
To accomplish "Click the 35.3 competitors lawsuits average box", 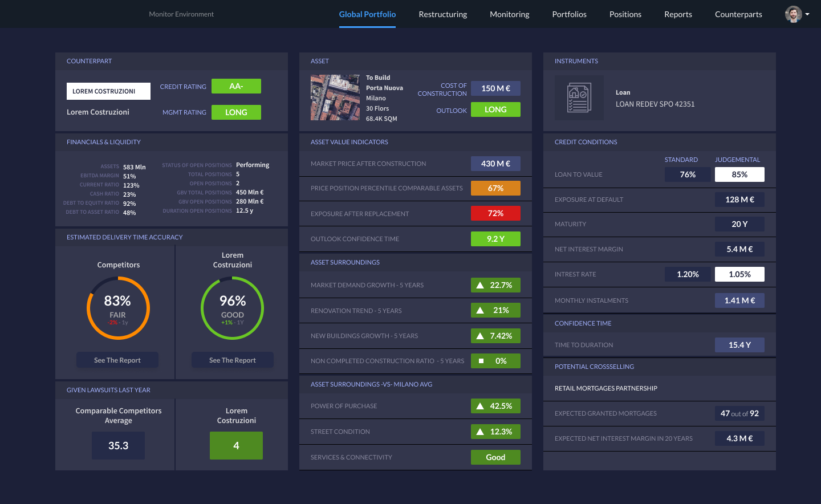I will point(118,445).
